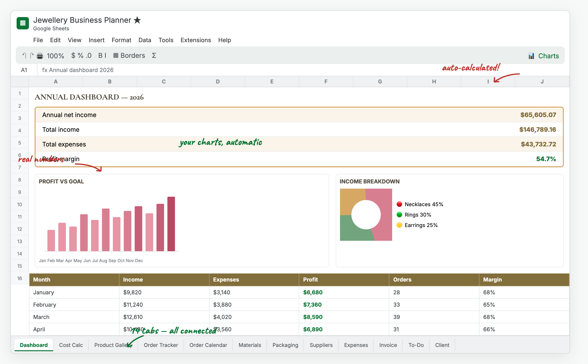
Task: Open the Tools menu
Action: coord(166,40)
